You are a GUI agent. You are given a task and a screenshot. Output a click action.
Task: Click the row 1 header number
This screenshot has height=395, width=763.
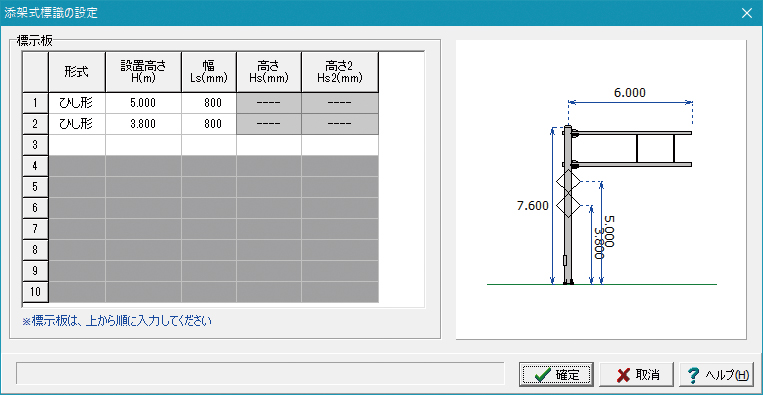[35, 103]
